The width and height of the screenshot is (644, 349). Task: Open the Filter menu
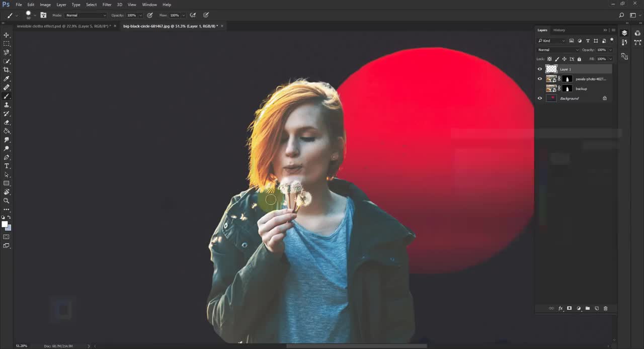[x=107, y=5]
